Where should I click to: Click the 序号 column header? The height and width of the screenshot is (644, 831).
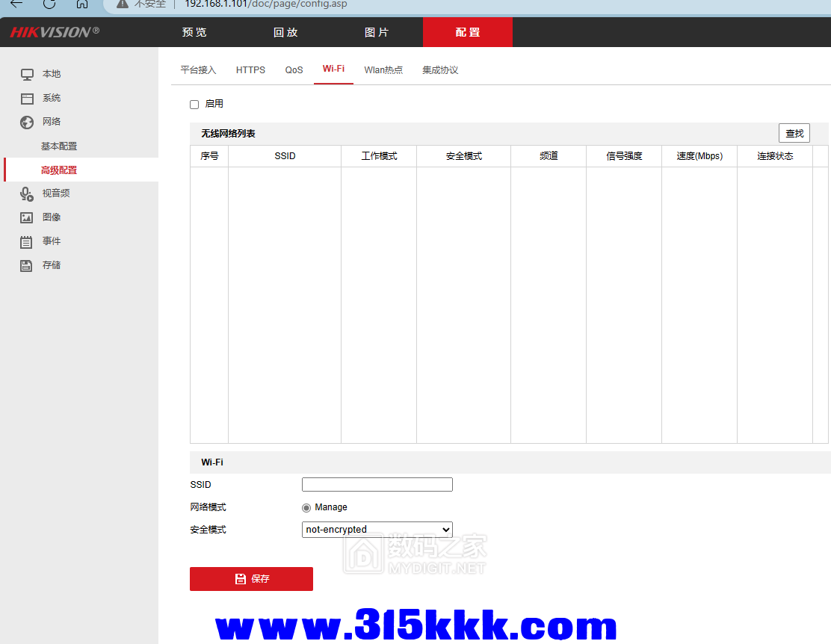(x=209, y=156)
